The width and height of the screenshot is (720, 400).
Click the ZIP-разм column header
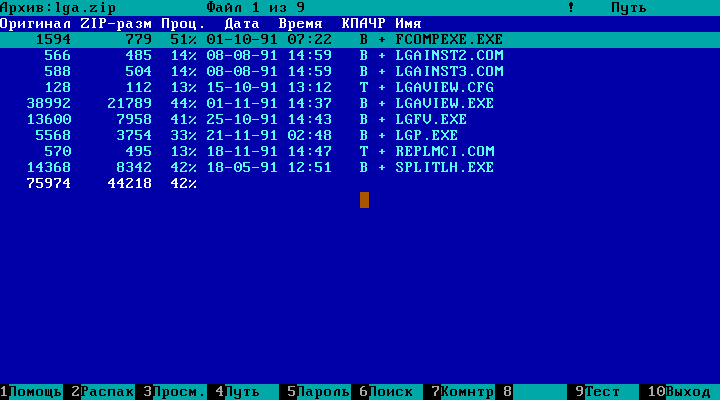pyautogui.click(x=117, y=24)
